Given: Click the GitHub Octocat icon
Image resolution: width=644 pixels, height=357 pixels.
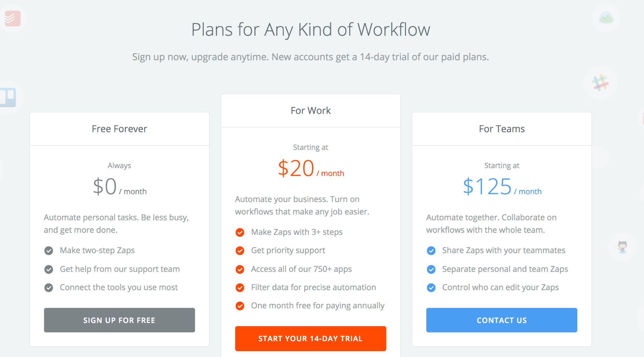Looking at the screenshot, I should [x=622, y=247].
